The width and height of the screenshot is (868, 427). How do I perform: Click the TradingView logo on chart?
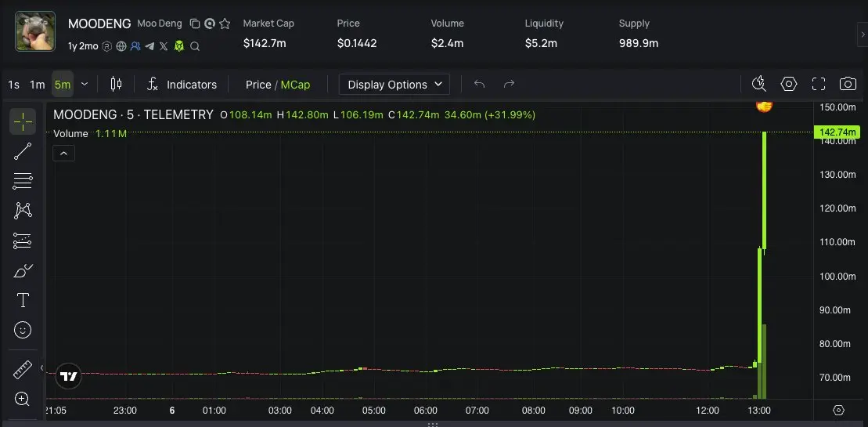point(69,377)
